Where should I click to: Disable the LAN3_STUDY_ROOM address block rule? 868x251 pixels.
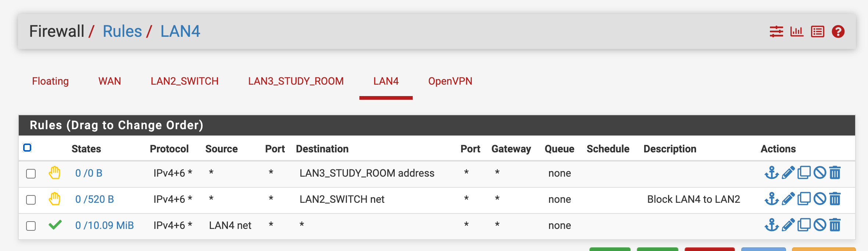coord(820,173)
